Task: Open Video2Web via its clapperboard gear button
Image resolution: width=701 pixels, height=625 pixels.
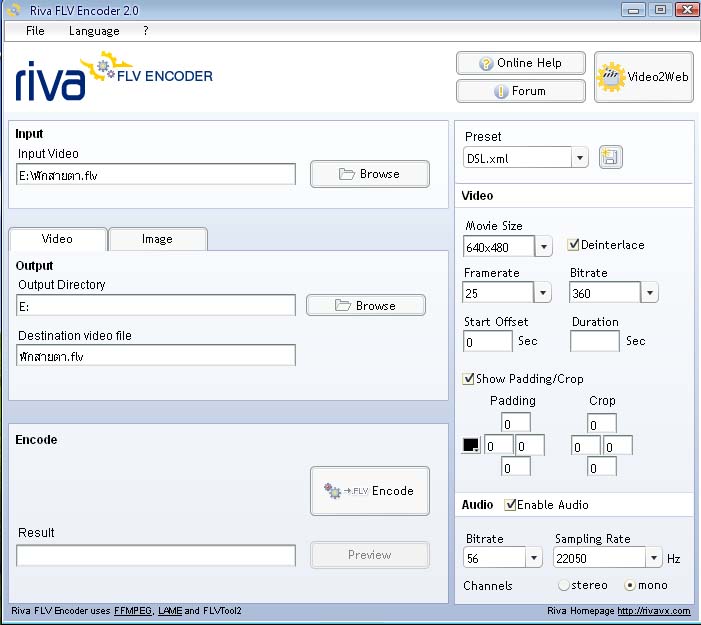Action: pyautogui.click(x=643, y=77)
